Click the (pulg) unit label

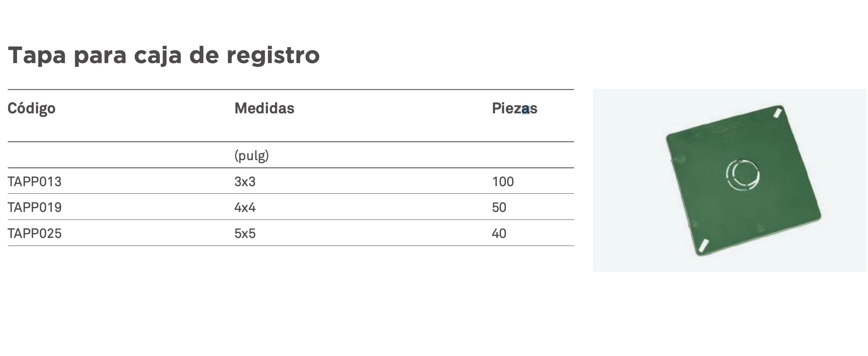(x=252, y=156)
